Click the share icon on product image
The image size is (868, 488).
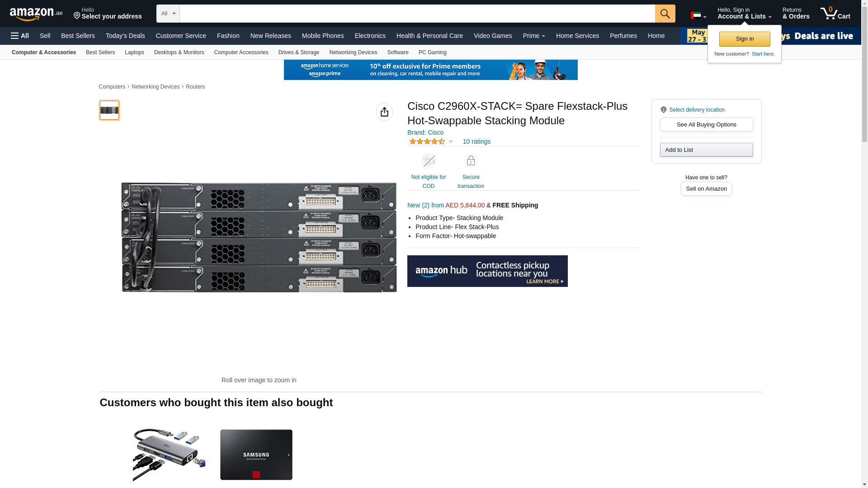[384, 112]
